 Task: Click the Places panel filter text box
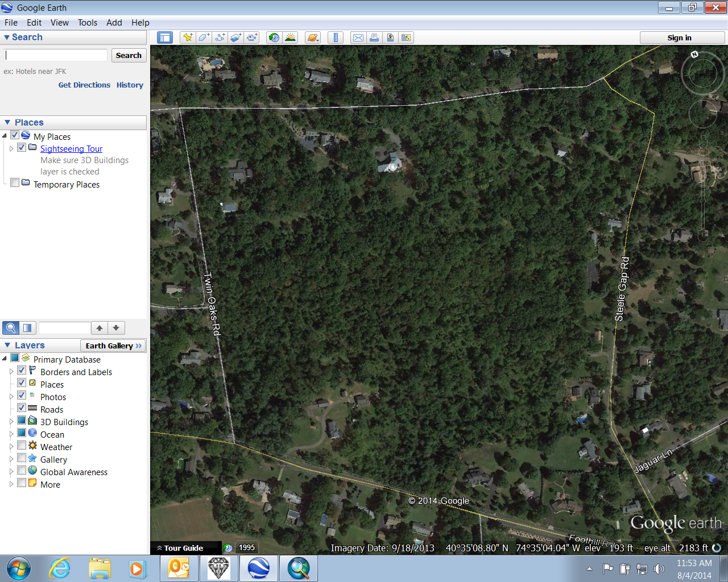[65, 328]
